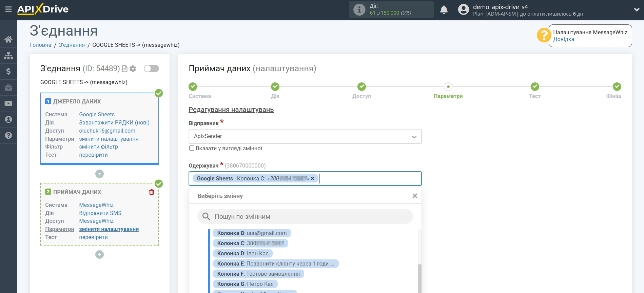644x293 pixels.
Task: Add step between source and receiver
Action: (99, 174)
